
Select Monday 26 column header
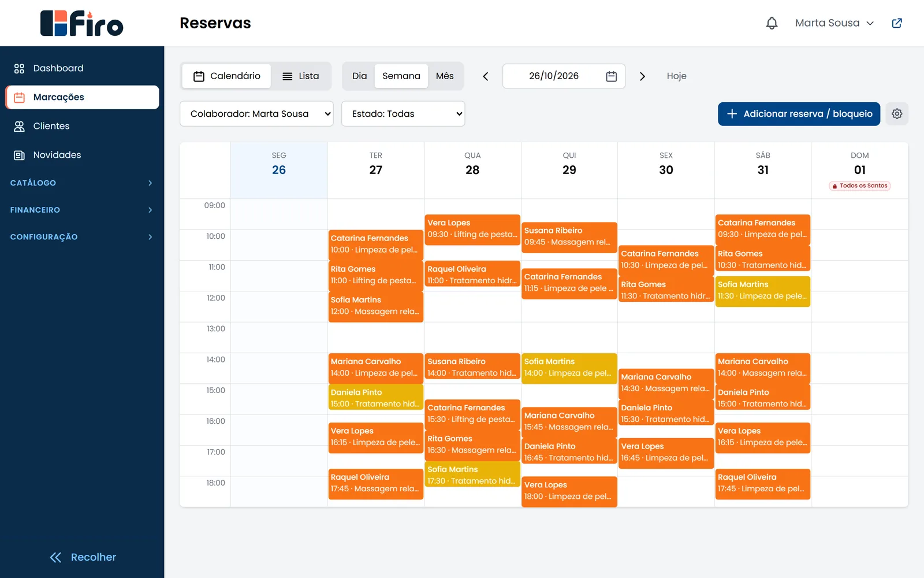(x=279, y=170)
